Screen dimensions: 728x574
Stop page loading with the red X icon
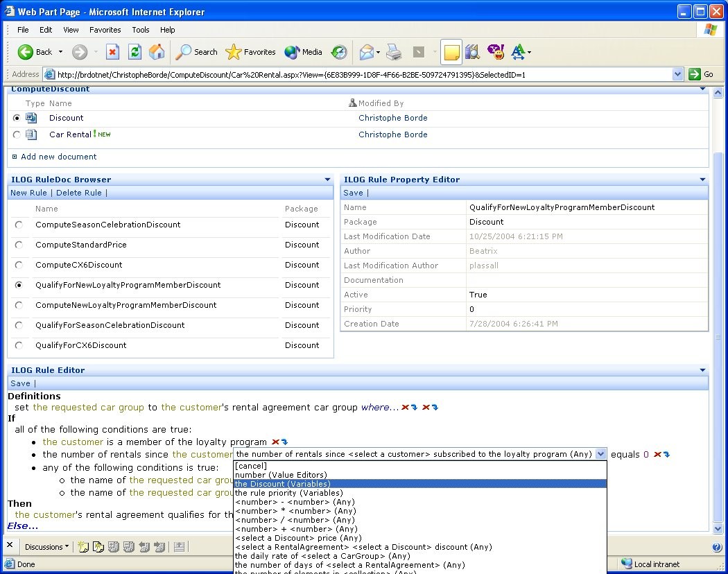[112, 52]
